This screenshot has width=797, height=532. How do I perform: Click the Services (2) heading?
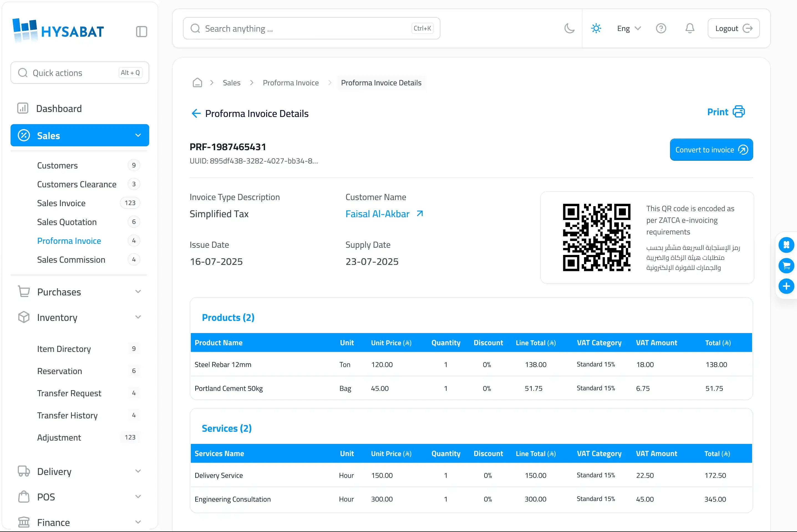227,428
